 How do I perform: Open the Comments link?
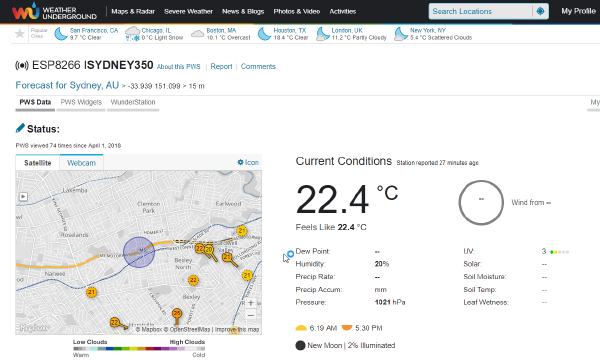pyautogui.click(x=258, y=67)
